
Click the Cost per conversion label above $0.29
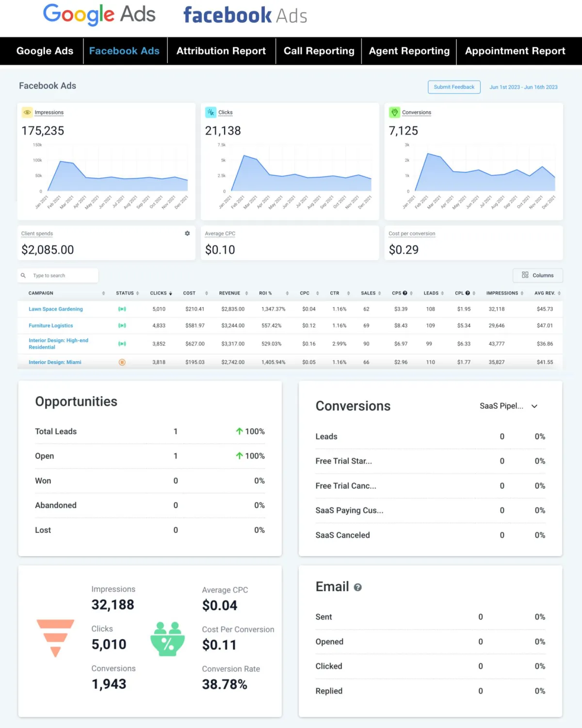tap(412, 234)
